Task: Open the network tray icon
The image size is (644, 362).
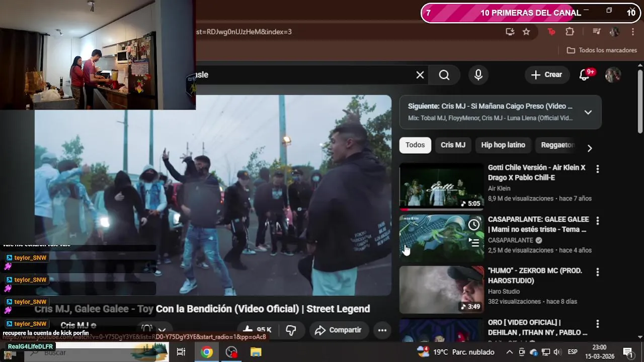Action: [x=545, y=352]
